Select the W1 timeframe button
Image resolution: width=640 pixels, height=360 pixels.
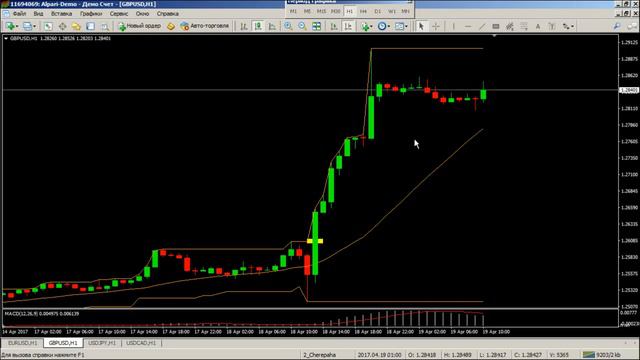click(x=391, y=11)
